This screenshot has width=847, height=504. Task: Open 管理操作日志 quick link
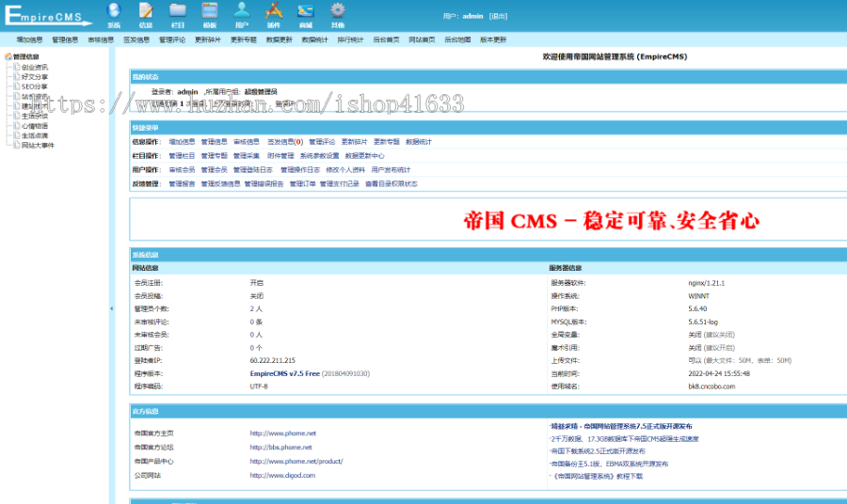[300, 170]
